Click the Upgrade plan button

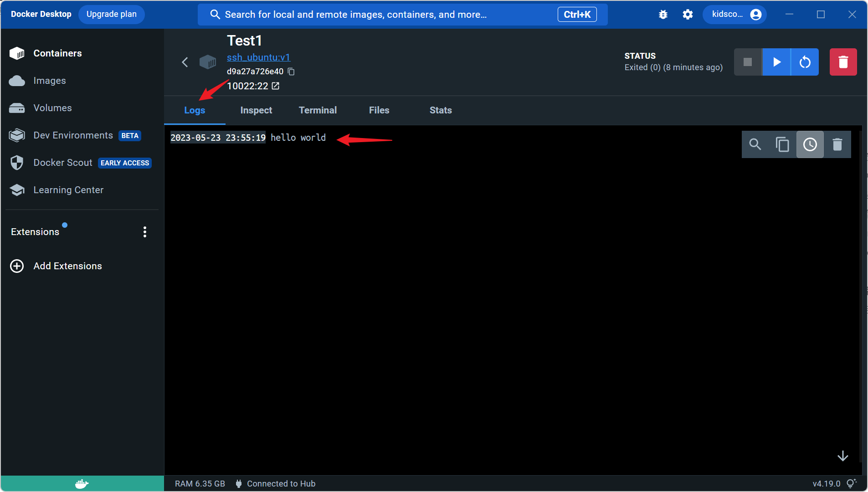112,14
